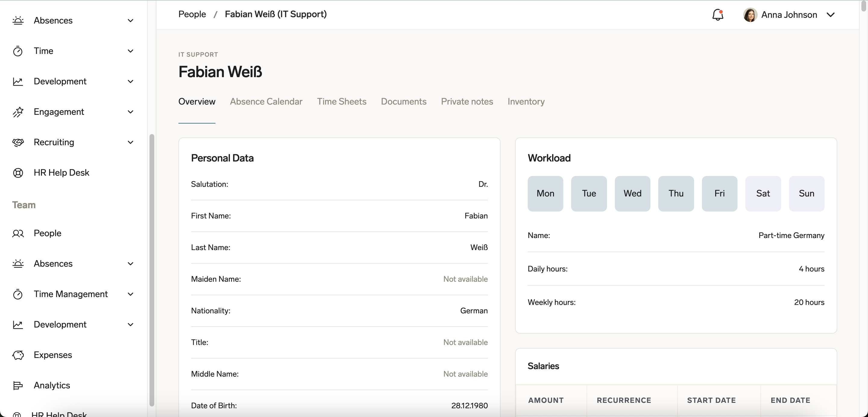868x417 pixels.
Task: Toggle the Mon workload day
Action: tap(545, 193)
